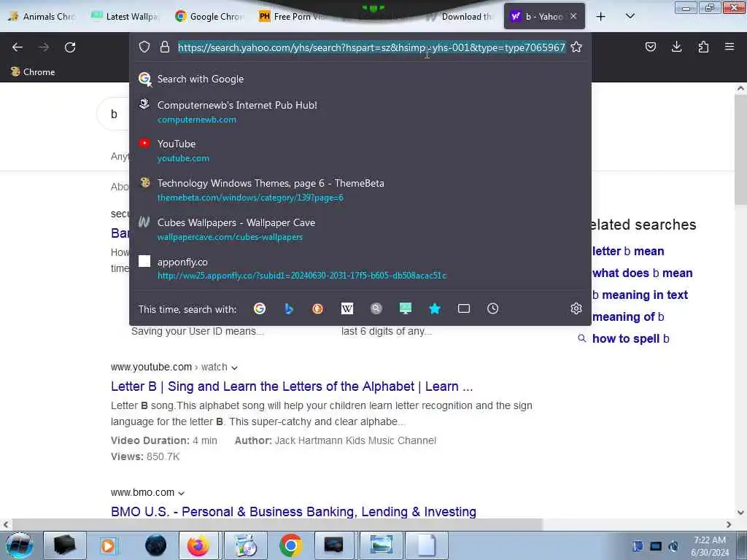This screenshot has width=747, height=560.
Task: Open the Firefox application menu
Action: tap(729, 47)
